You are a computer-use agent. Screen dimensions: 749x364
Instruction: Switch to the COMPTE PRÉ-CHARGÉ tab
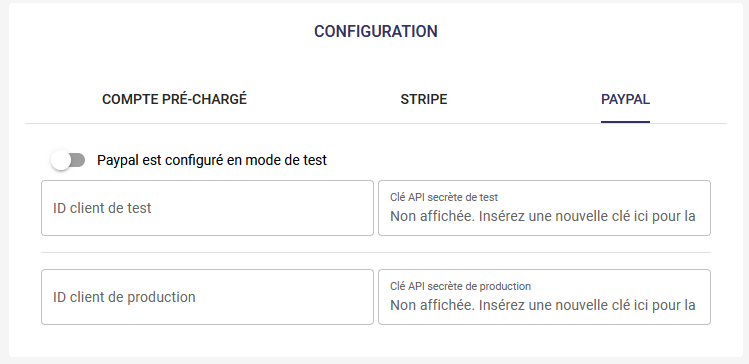[x=174, y=99]
